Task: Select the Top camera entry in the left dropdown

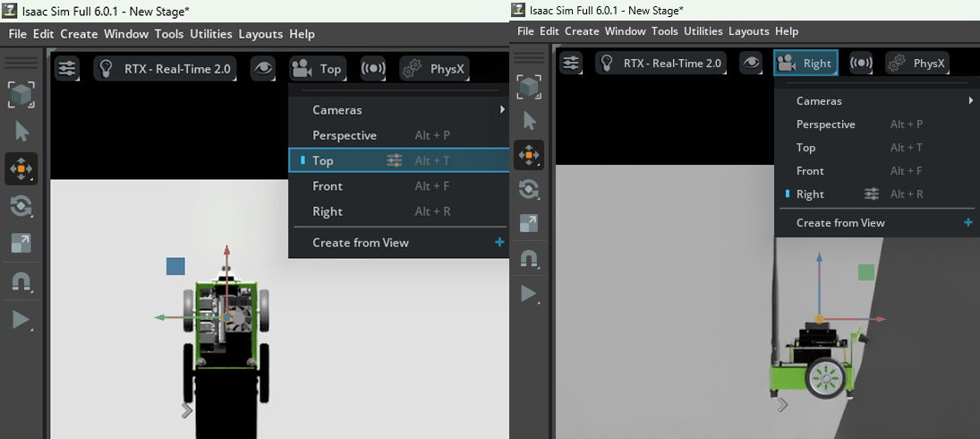Action: 399,160
